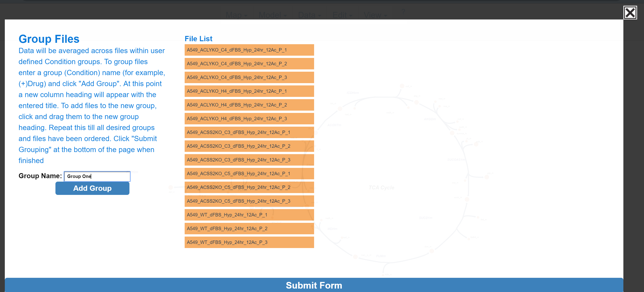This screenshot has width=644, height=292.
Task: Select file A549_ACSS2KO_C5_dFBS_Hyp_24hr_12Ac_P_1
Action: click(249, 174)
